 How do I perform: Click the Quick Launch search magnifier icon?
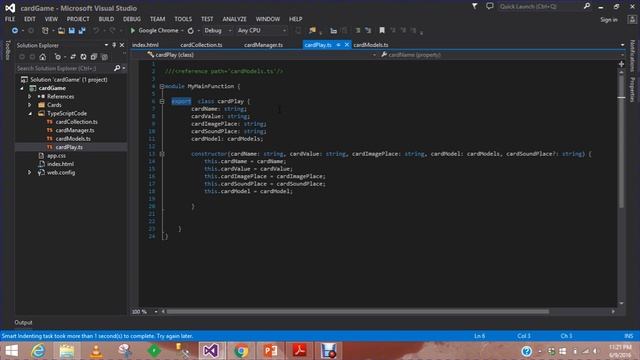(x=587, y=6)
